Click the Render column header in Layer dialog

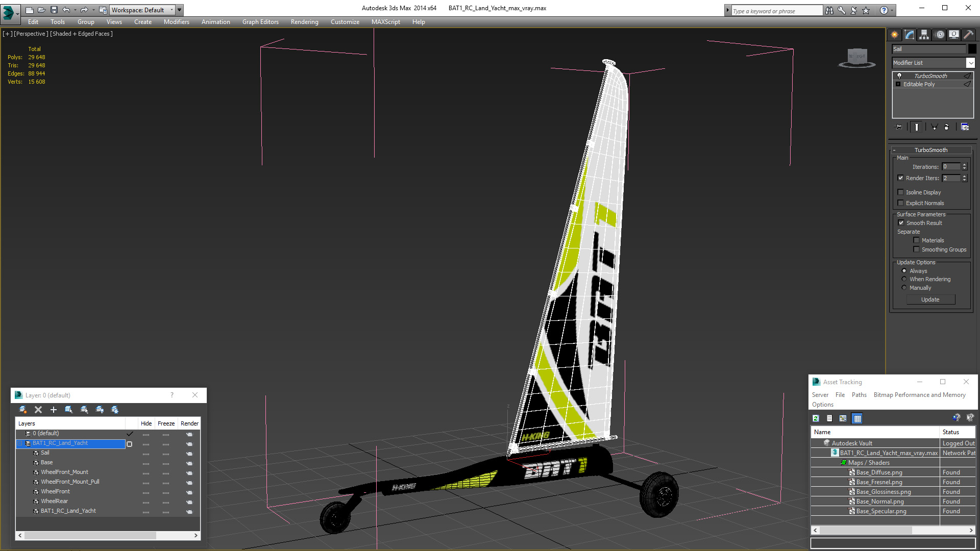point(189,423)
